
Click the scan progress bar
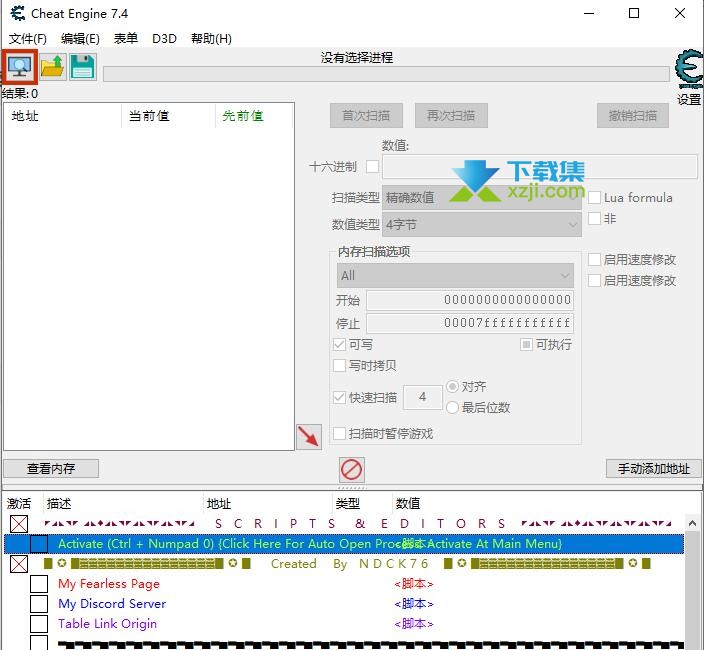(x=386, y=74)
